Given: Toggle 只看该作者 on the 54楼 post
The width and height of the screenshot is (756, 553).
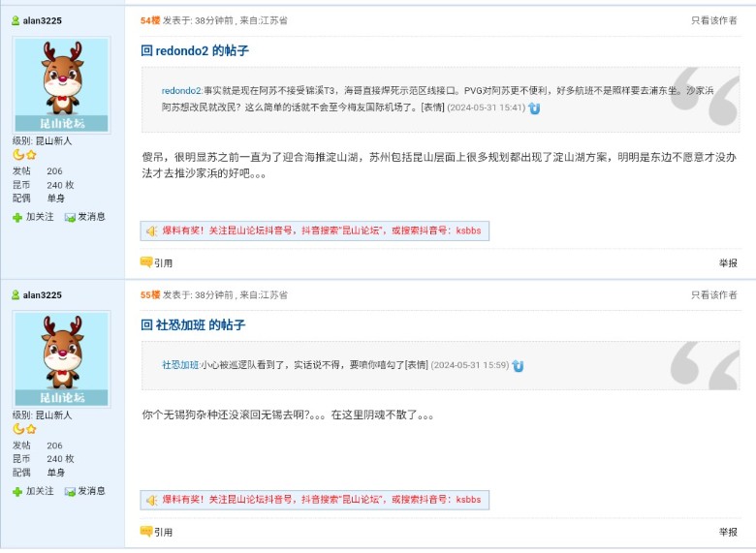Looking at the screenshot, I should click(713, 20).
